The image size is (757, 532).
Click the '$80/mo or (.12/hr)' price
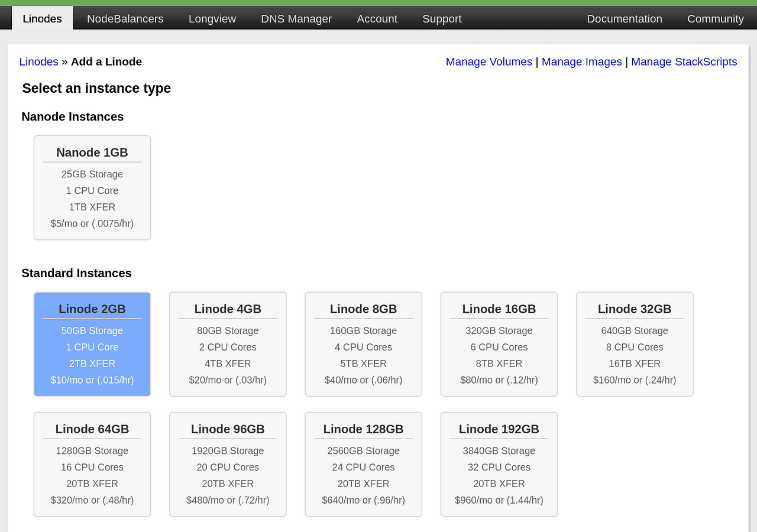tap(499, 380)
